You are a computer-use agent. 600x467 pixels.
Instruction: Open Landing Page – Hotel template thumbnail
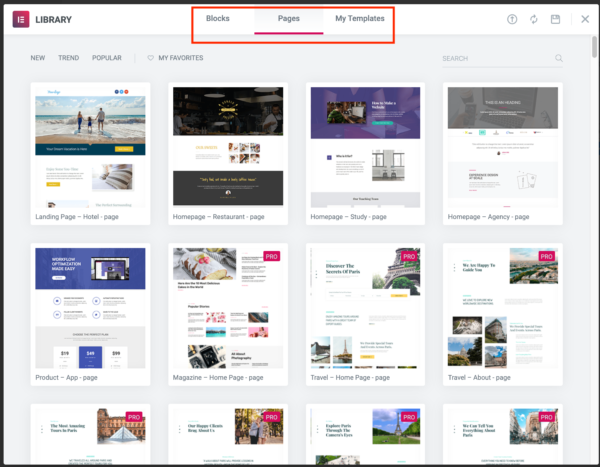[90, 147]
